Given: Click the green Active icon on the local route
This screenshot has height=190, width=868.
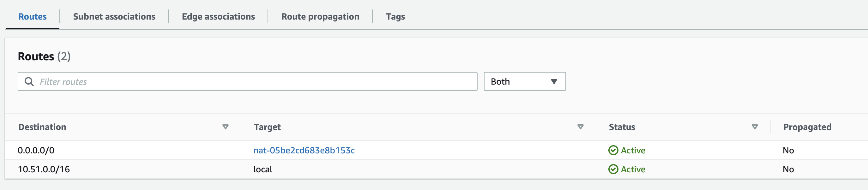Looking at the screenshot, I should coord(614,169).
